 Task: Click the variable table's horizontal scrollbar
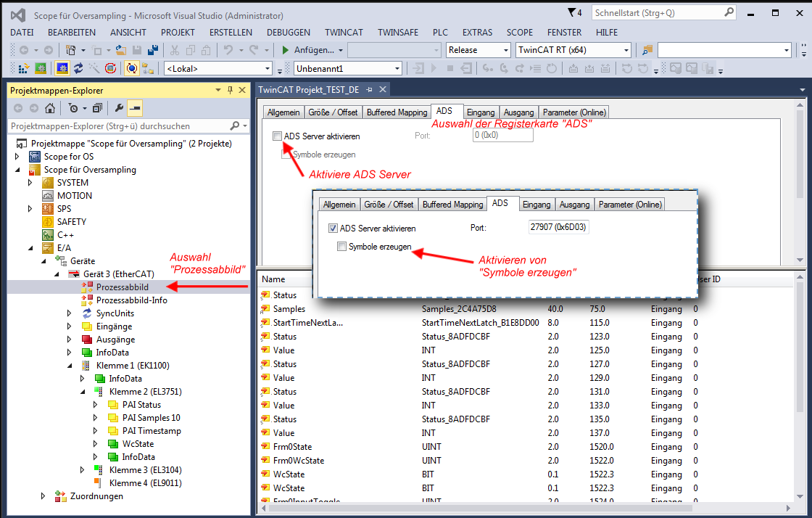481,508
